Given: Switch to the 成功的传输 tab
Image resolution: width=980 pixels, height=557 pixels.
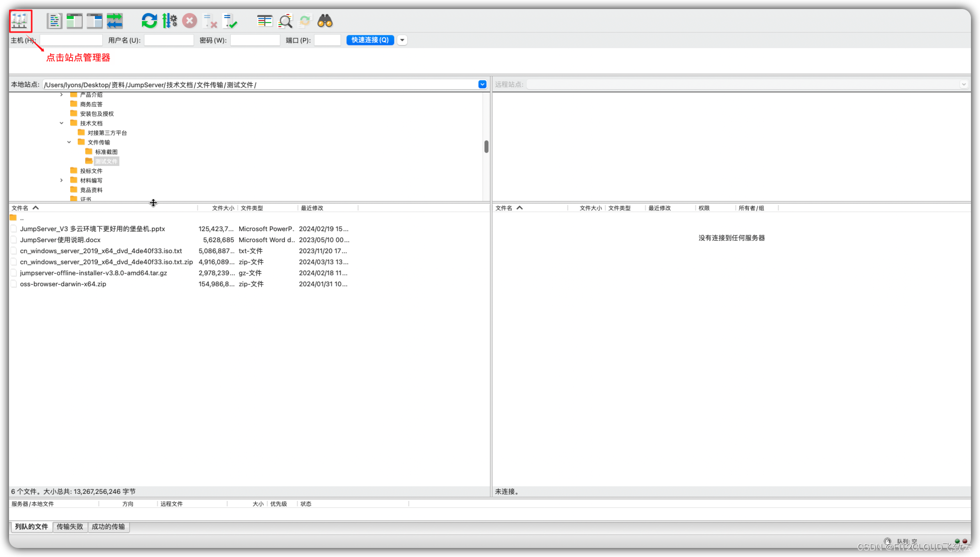Looking at the screenshot, I should click(x=108, y=526).
